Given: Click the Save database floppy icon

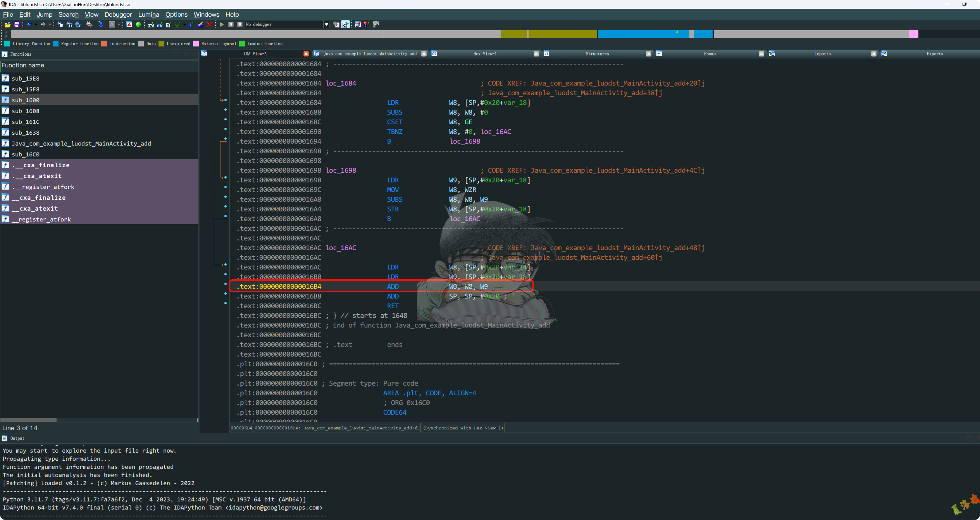Looking at the screenshot, I should click(x=17, y=24).
